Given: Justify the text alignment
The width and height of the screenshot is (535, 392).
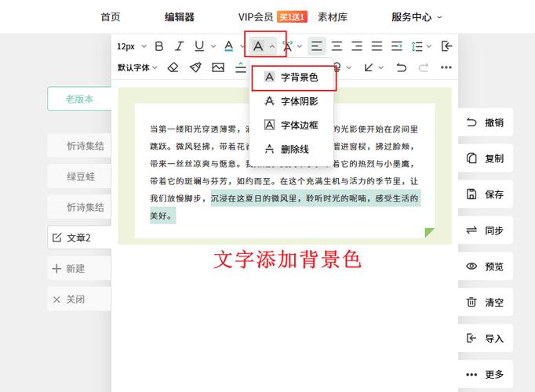Looking at the screenshot, I should coord(377,46).
